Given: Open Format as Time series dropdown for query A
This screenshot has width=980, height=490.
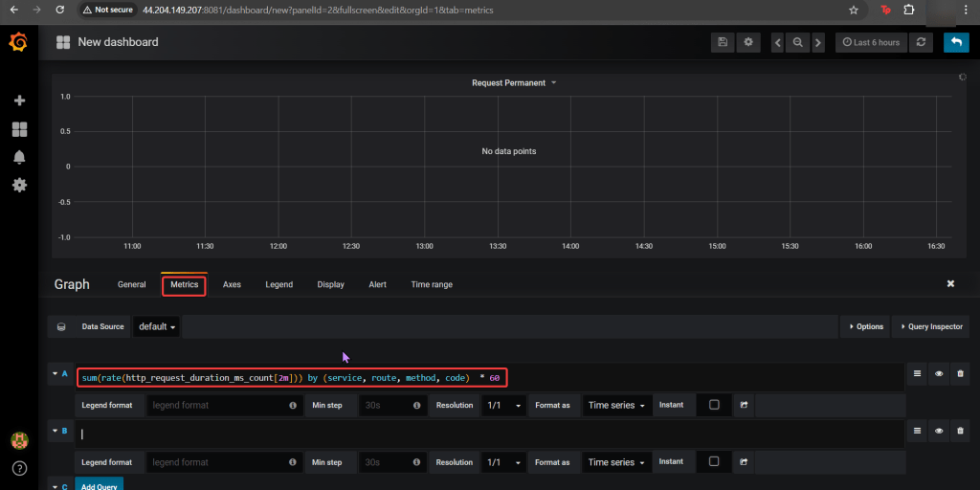Looking at the screenshot, I should pos(617,405).
